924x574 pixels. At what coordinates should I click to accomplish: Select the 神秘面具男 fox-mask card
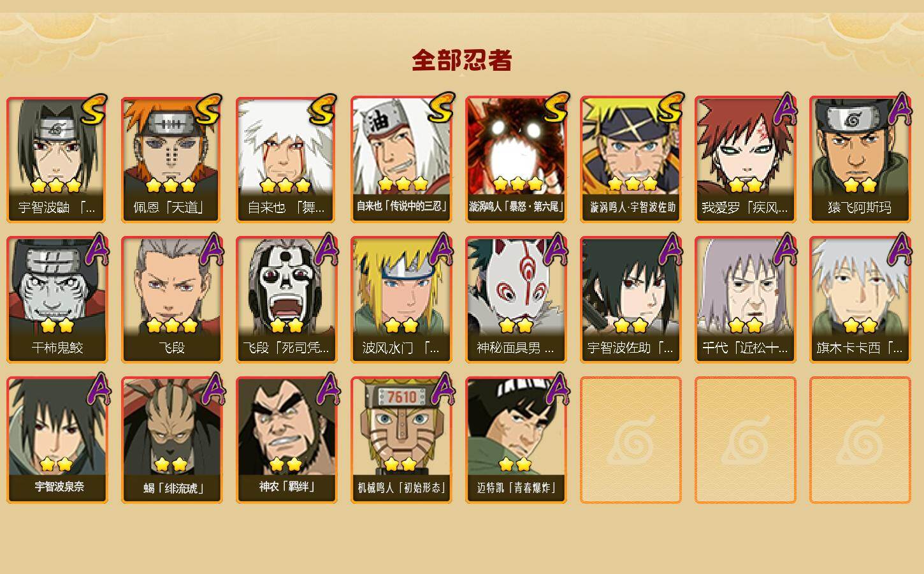tap(516, 300)
